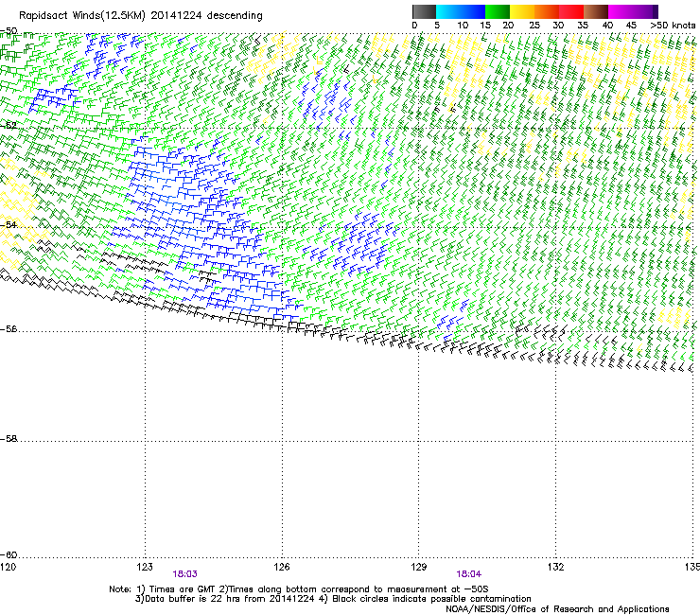Click the red 30-35 knots legend swatch
700x615 pixels.
pos(571,11)
